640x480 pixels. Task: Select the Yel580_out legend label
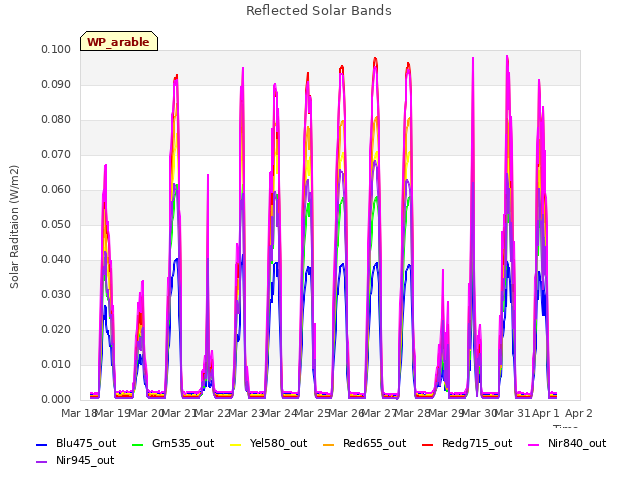point(278,444)
